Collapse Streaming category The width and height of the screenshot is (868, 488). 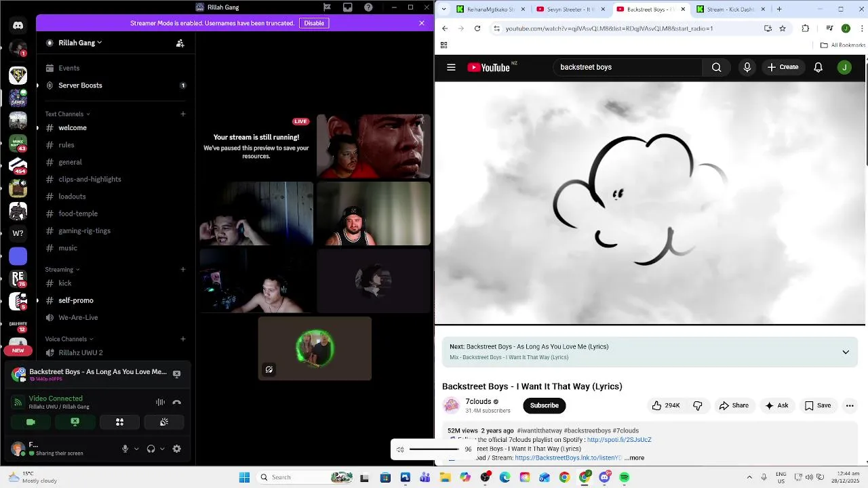coord(62,269)
